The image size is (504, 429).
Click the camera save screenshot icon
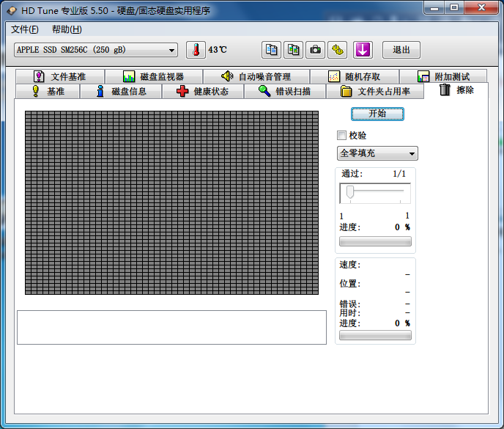click(x=315, y=50)
